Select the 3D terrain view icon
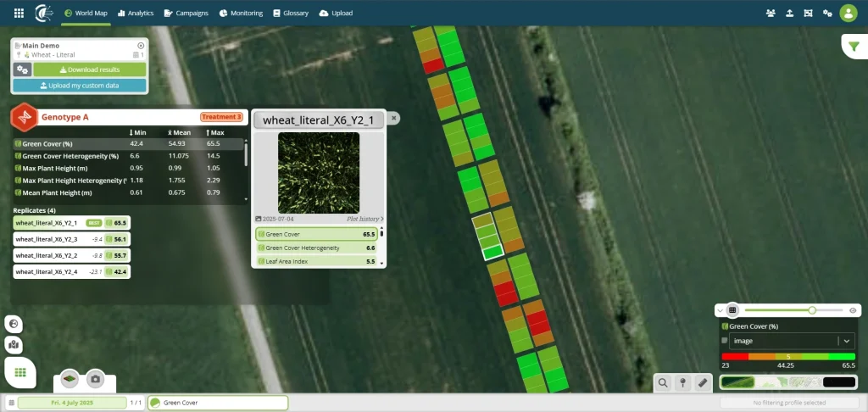This screenshot has width=868, height=412. 70,379
